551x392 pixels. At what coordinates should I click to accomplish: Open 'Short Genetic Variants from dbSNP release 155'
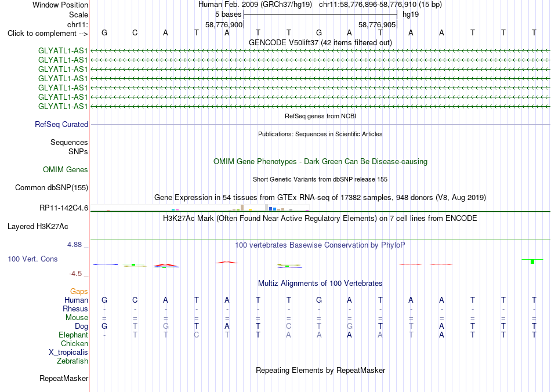320,179
